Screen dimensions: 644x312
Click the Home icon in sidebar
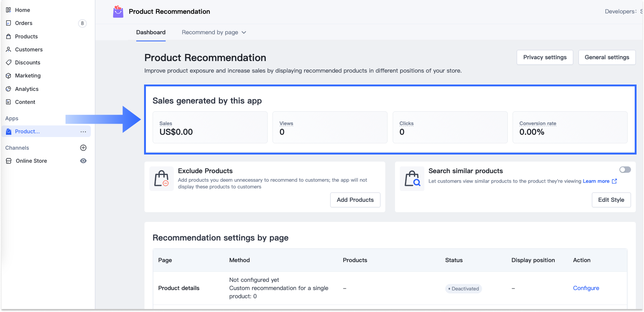pos(9,10)
